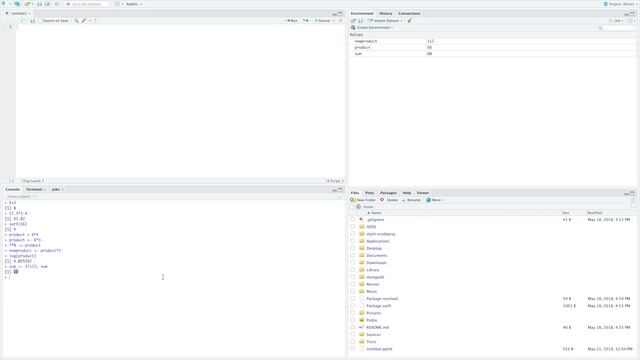The width and height of the screenshot is (640, 360).
Task: Click the Refresh icon in Environment pane
Action: tap(631, 20)
